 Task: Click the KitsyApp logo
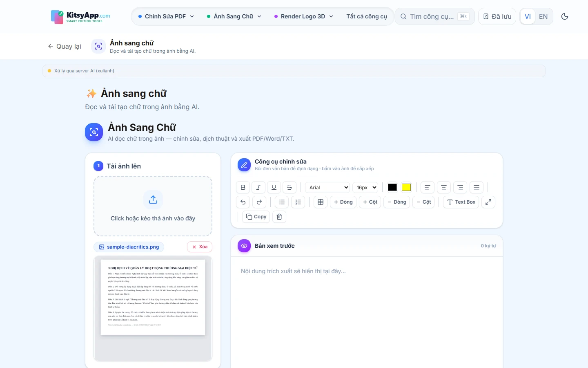click(80, 17)
